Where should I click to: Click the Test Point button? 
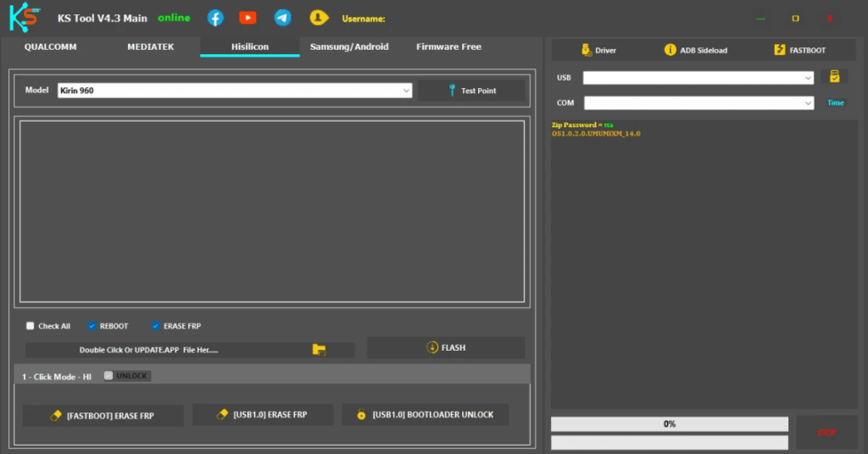click(471, 90)
